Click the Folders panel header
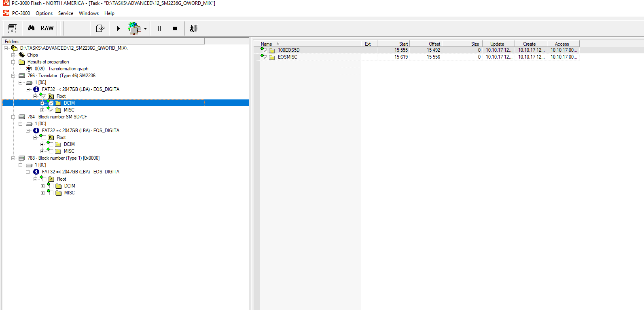The image size is (644, 310). 104,41
